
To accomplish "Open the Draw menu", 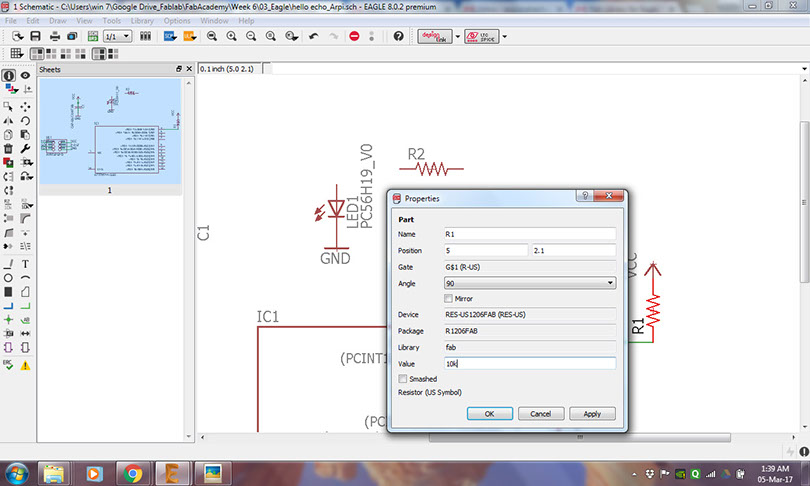I will tap(58, 21).
